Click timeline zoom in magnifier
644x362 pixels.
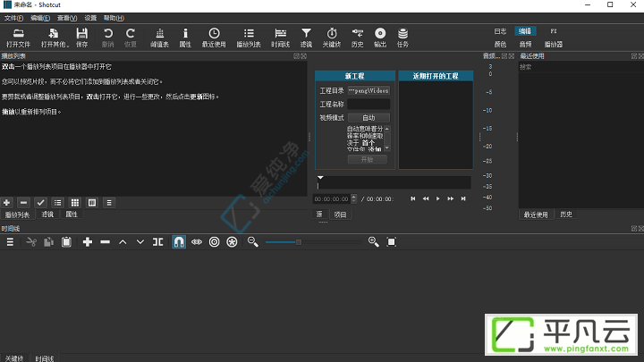[x=373, y=242]
